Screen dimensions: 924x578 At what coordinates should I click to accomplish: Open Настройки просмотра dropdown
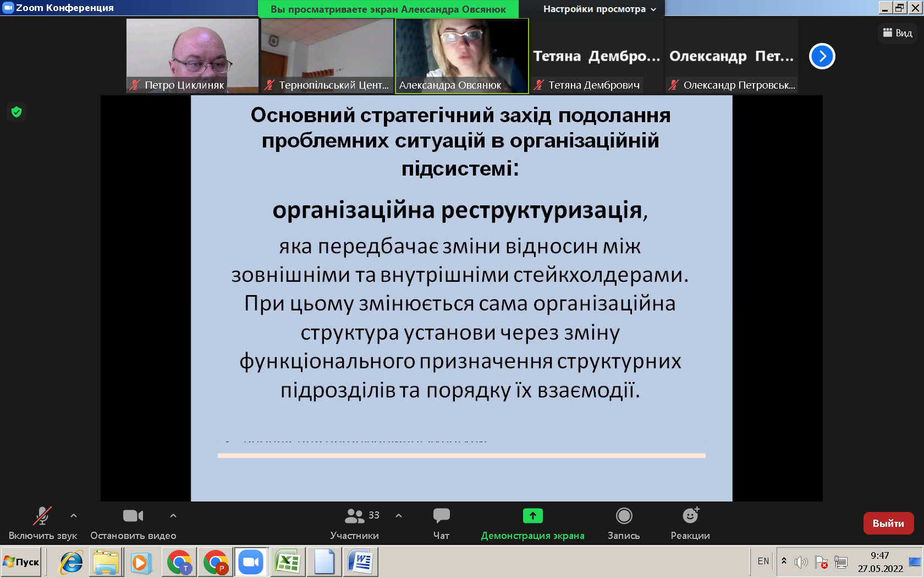599,9
